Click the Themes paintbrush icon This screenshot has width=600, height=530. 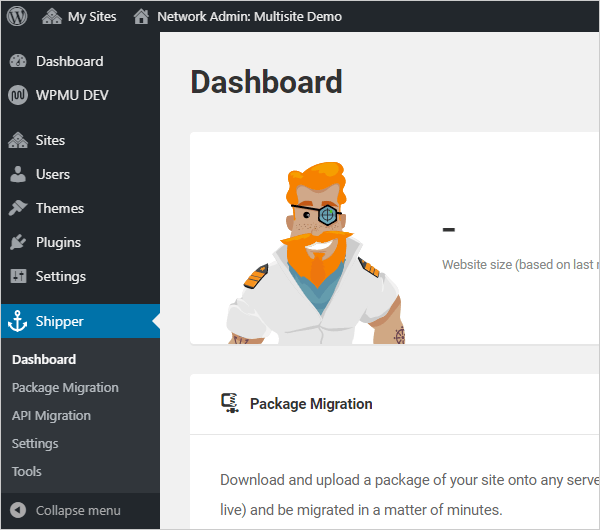click(18, 208)
